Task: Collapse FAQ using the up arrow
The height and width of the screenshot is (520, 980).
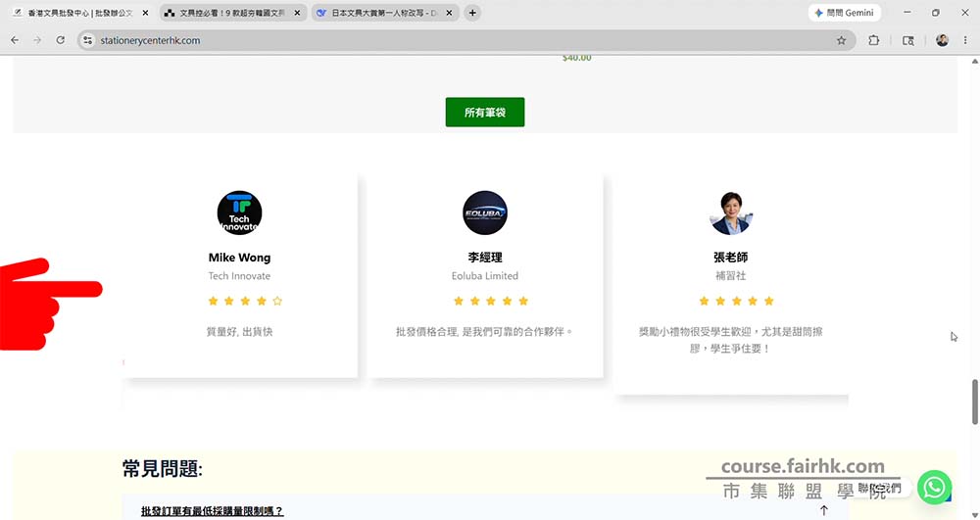Action: (824, 510)
